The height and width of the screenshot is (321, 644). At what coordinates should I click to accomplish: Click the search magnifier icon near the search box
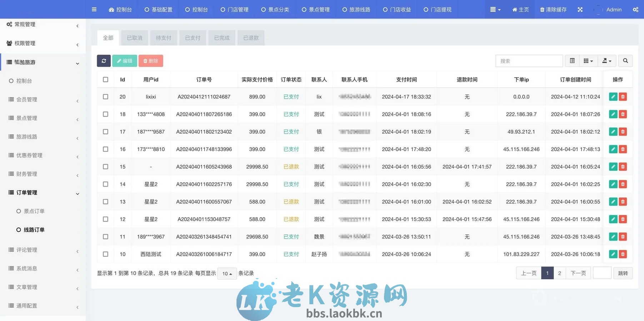click(x=625, y=61)
